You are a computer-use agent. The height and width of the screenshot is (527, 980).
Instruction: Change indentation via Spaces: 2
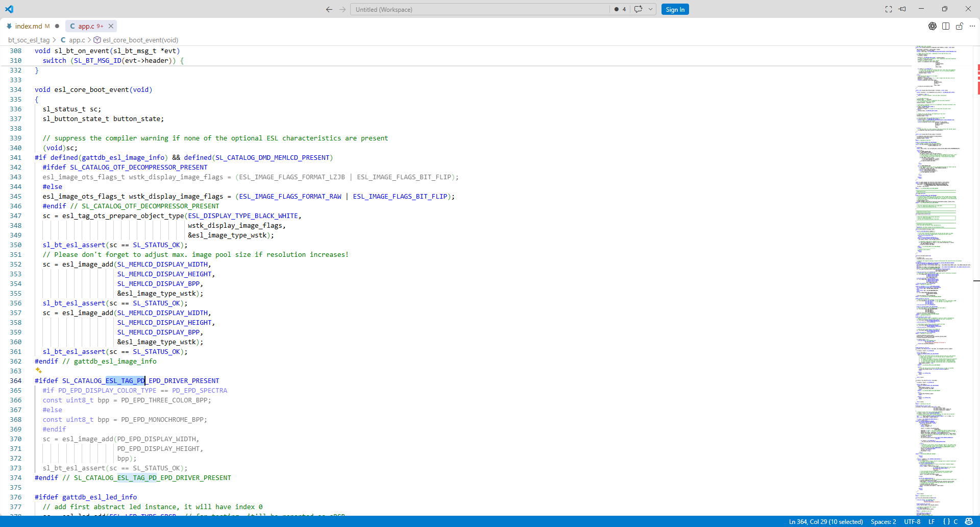click(x=883, y=521)
